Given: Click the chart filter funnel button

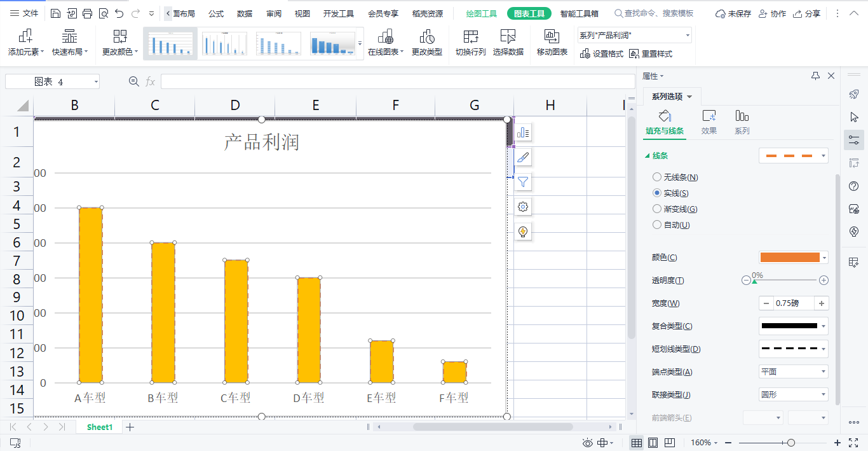Looking at the screenshot, I should (x=523, y=182).
